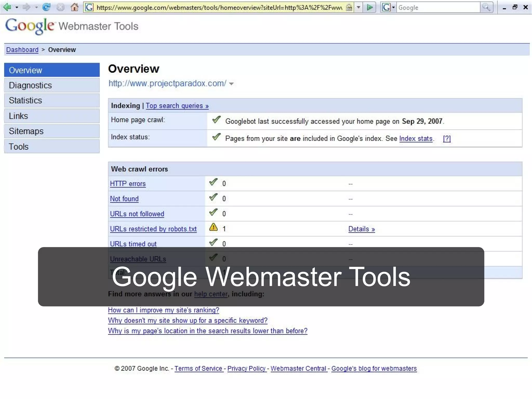Image resolution: width=532 pixels, height=399 pixels.
Task: Open the search engine selector dropdown
Action: coord(394,7)
